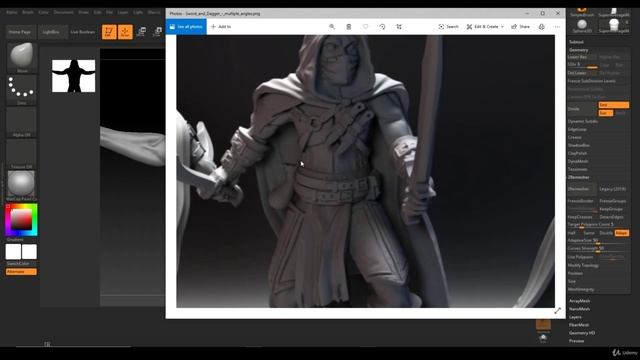Rotate the photo in Photos app
This screenshot has height=360, width=640.
coord(382,27)
